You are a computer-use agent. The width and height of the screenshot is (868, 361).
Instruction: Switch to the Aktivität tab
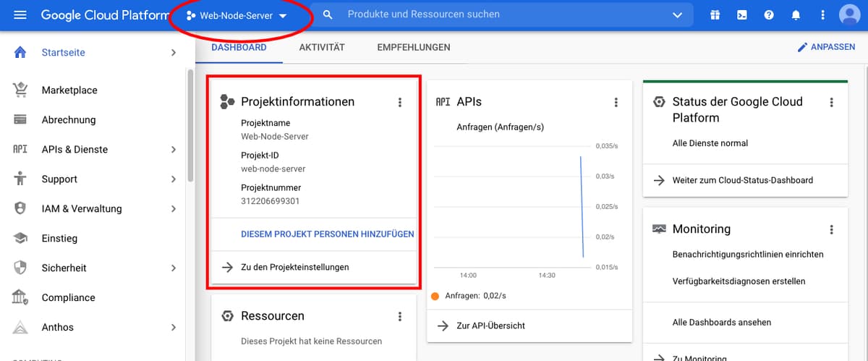[x=322, y=48]
